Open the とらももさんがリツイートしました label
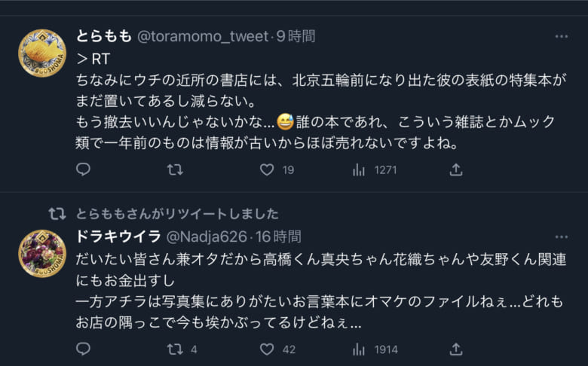This screenshot has height=366, width=588. pos(177,214)
